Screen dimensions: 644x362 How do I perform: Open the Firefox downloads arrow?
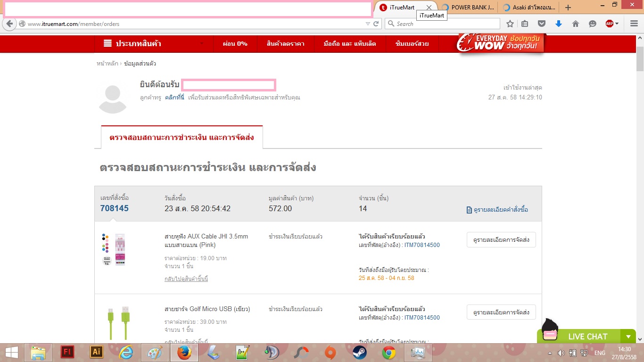click(x=559, y=24)
